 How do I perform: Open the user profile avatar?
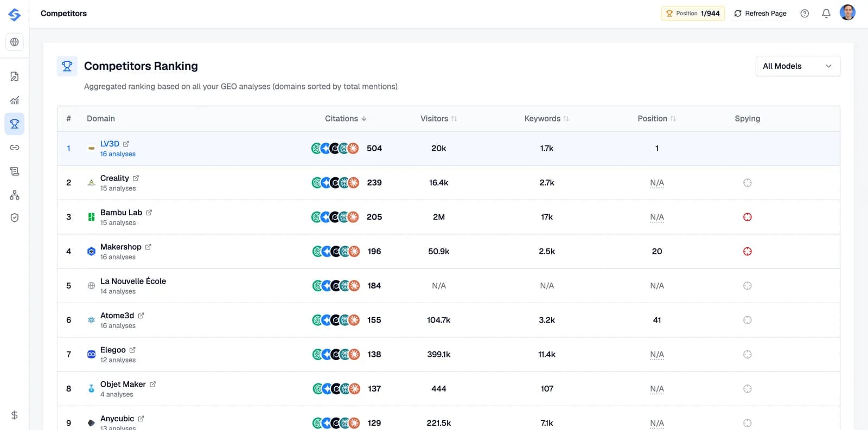(x=847, y=12)
